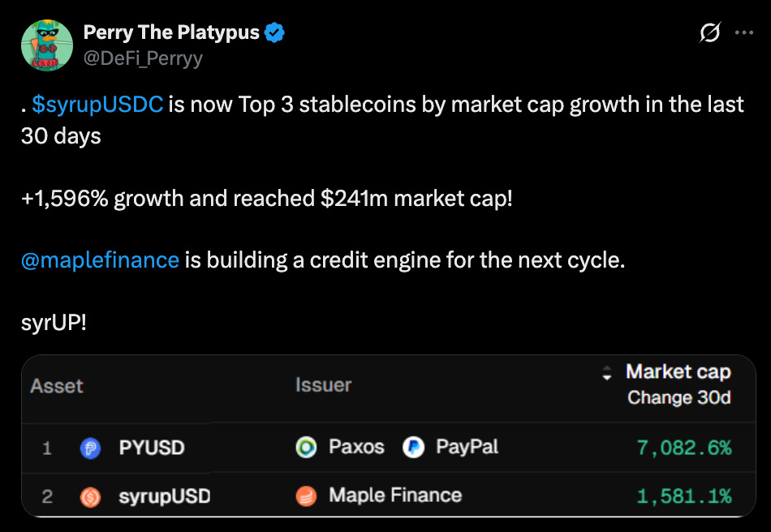
Task: Open the three-dot more options menu
Action: tap(744, 32)
